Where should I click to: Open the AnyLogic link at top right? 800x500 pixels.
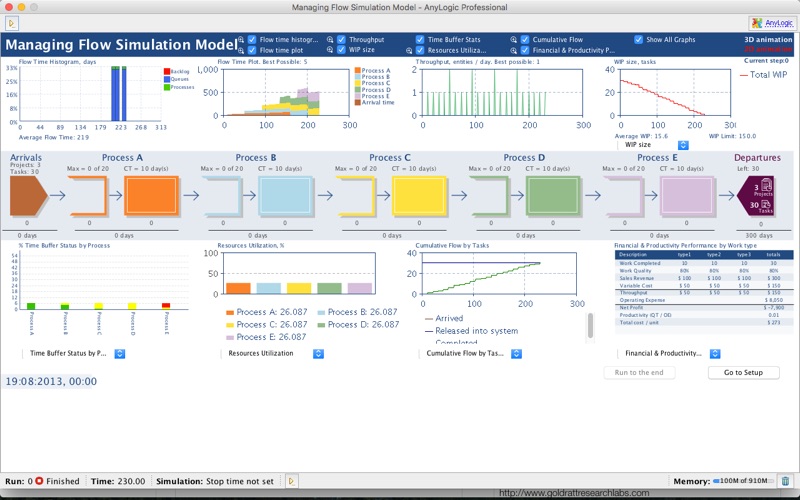click(x=779, y=23)
